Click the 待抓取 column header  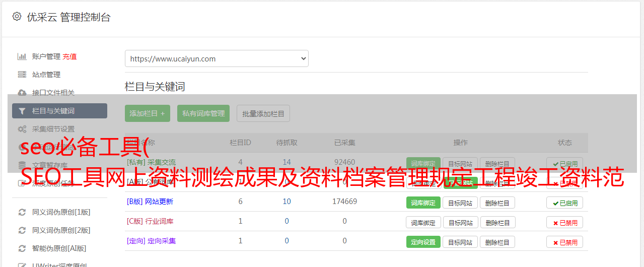[287, 143]
